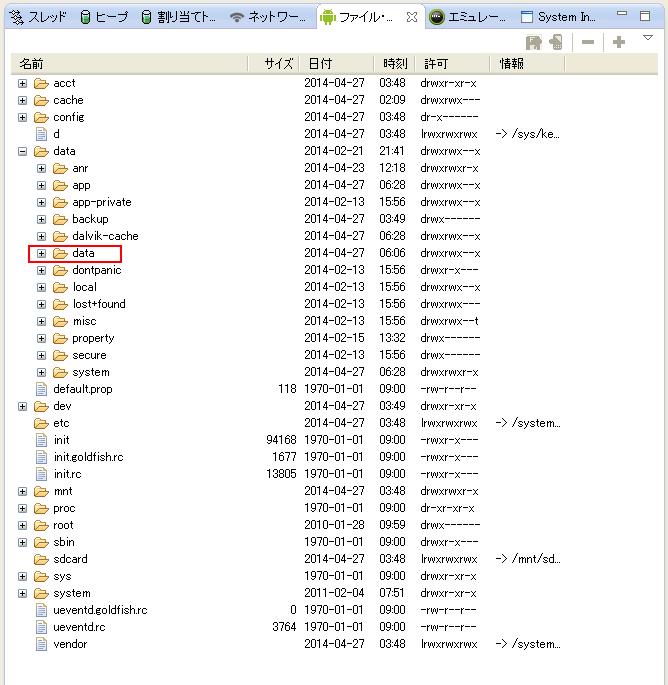Viewport: 668px width, 685px height.
Task: Select the d symlink file icon
Action: (41, 134)
